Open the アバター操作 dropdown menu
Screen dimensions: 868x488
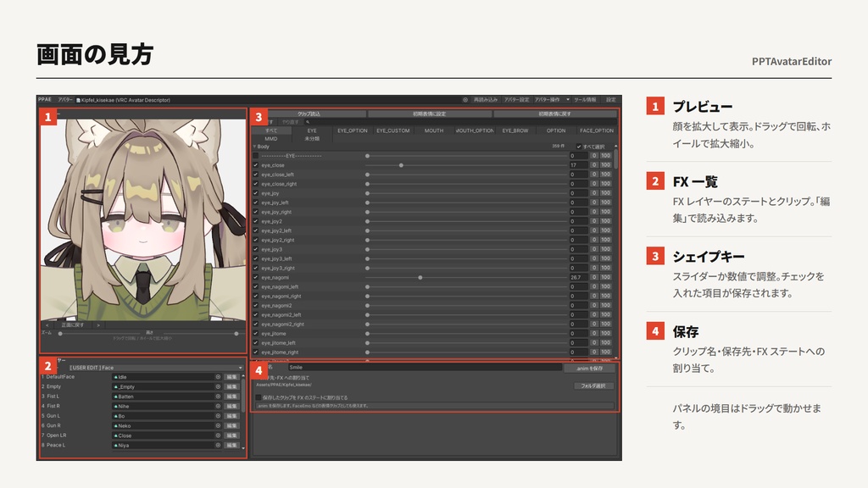(x=551, y=100)
